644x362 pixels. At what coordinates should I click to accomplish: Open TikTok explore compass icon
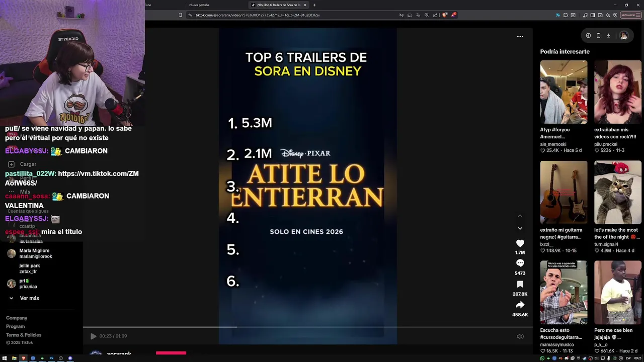[588, 35]
